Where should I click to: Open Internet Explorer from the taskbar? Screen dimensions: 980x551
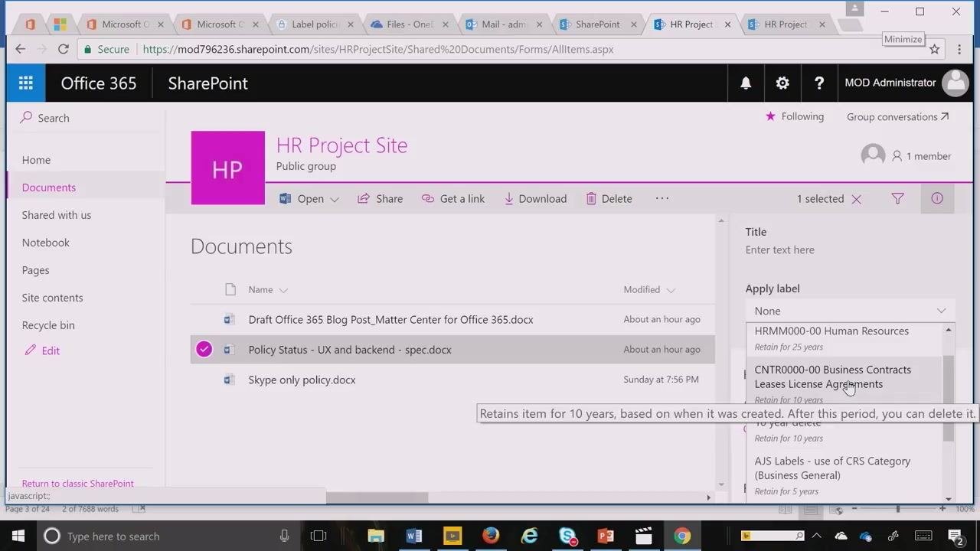click(x=529, y=536)
